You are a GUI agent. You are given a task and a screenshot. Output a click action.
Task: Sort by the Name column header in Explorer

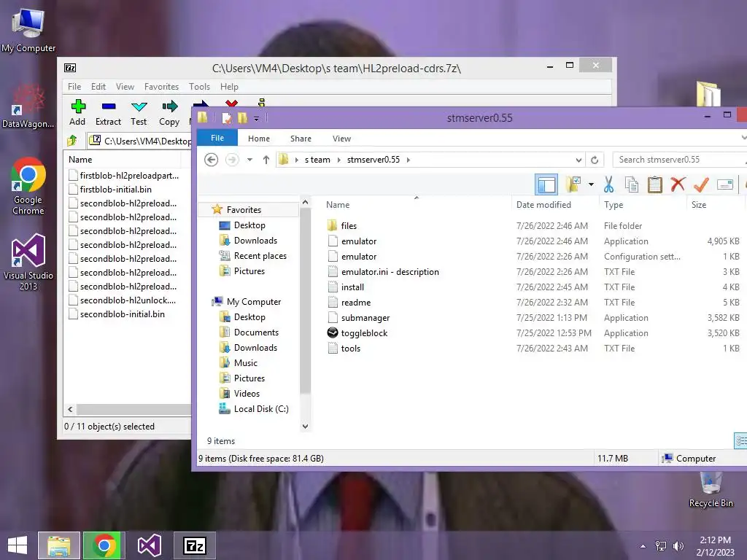tap(338, 205)
